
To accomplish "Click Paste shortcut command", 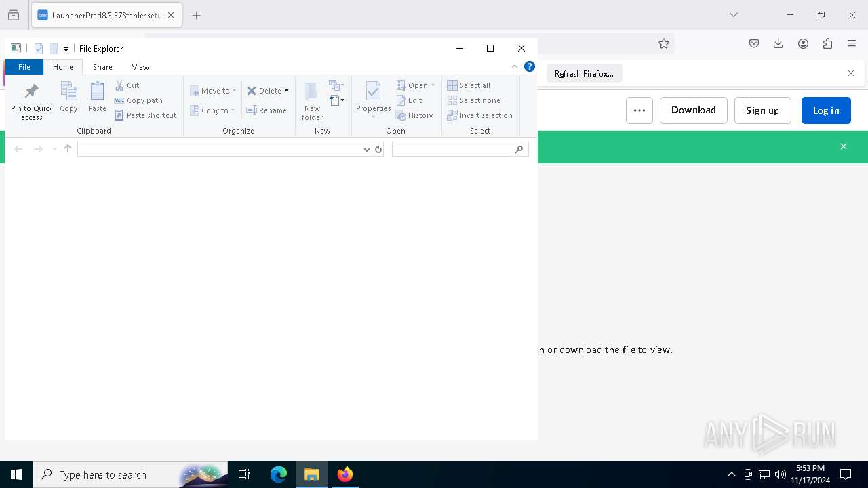I will click(145, 115).
